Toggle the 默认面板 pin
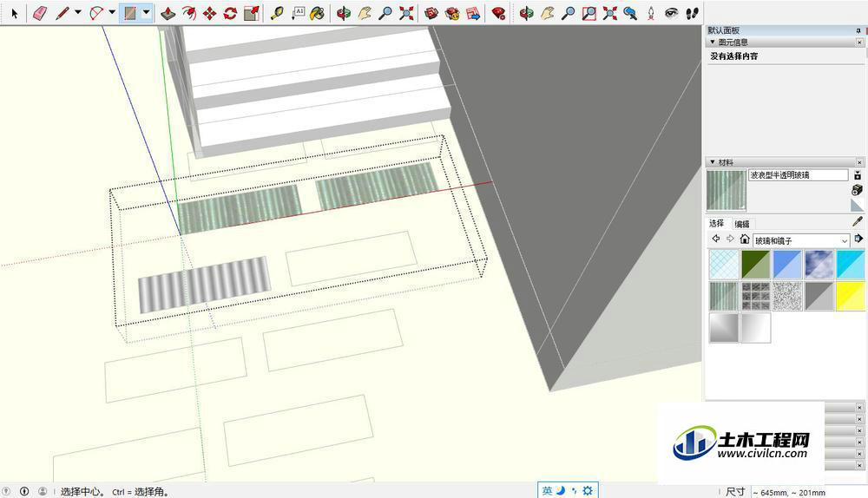 click(x=859, y=30)
